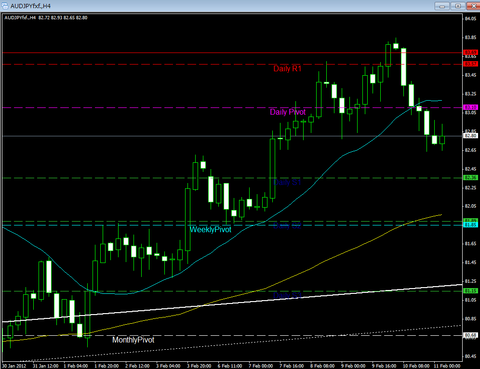Click the AUDJPYfxf,H4 title bar text
480x369 pixels.
pos(30,6)
